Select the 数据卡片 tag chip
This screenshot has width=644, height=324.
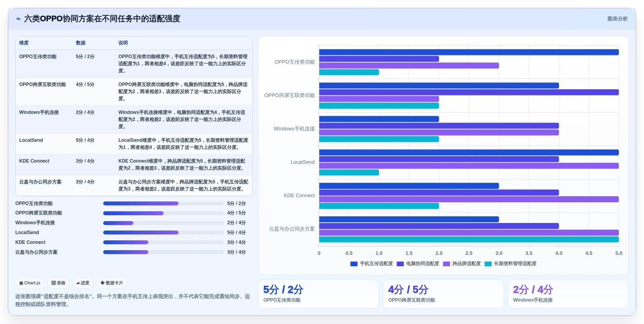(x=112, y=283)
